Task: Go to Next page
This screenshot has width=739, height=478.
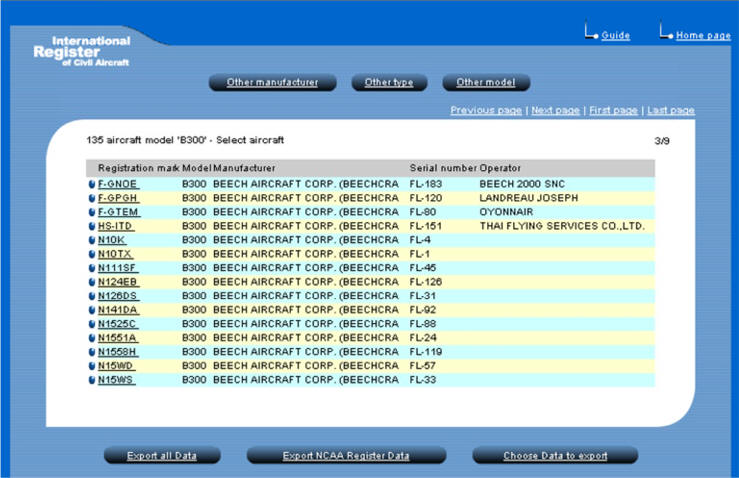Action: point(556,110)
